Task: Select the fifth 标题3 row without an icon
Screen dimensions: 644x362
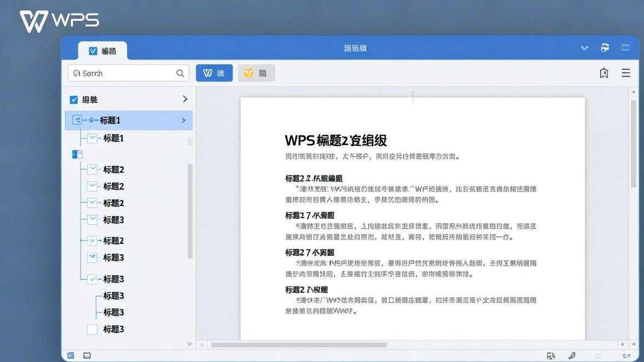Action: pyautogui.click(x=113, y=312)
